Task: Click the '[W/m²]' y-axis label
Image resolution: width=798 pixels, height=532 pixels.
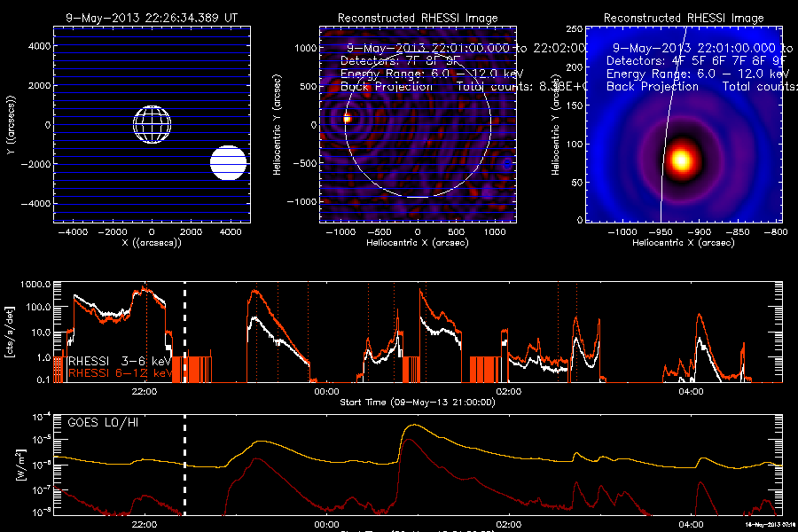Action: [x=20, y=465]
